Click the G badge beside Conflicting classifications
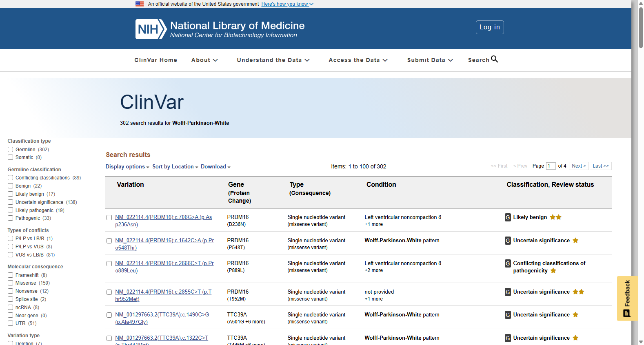Image resolution: width=644 pixels, height=345 pixels. click(508, 263)
